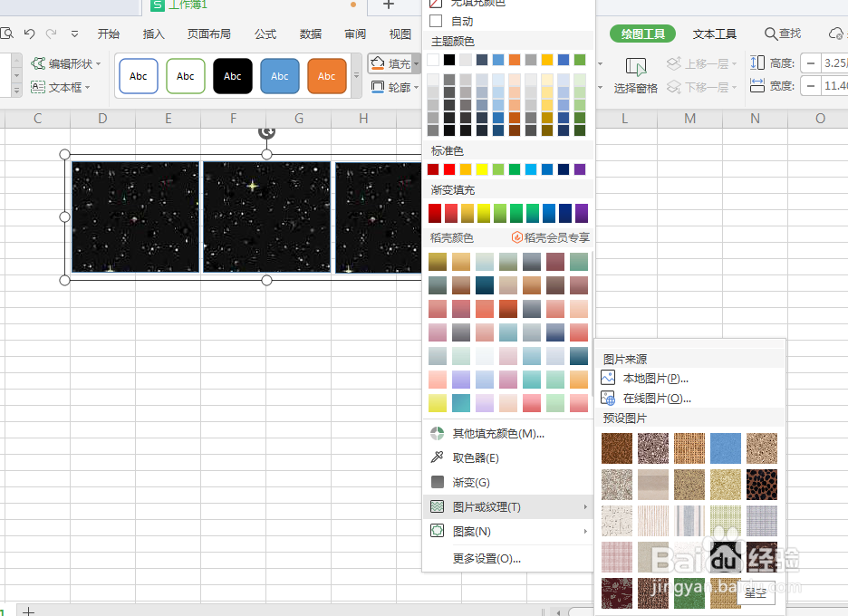
Task: Click the 查找 search magnifier icon
Action: [771, 34]
